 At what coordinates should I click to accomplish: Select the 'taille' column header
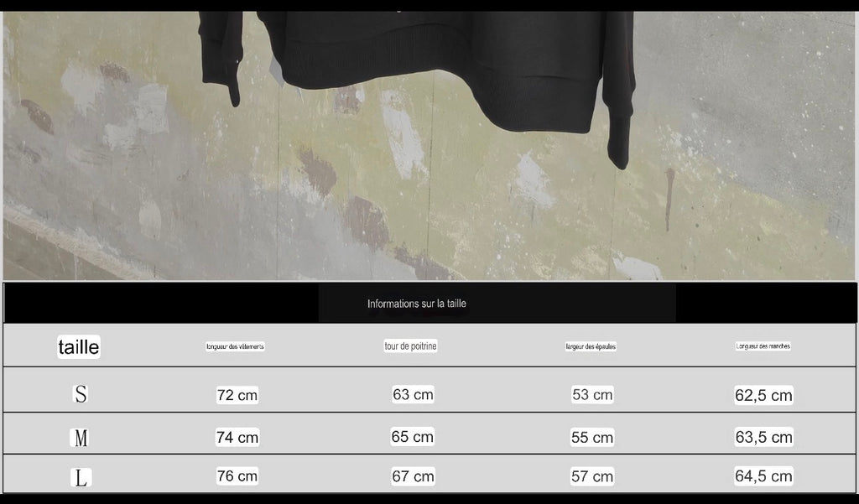tap(79, 347)
